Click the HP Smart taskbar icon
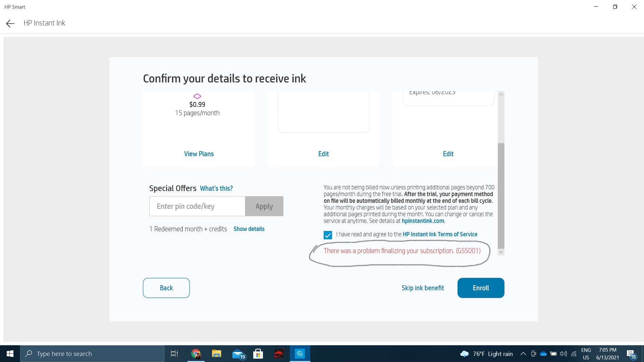 [x=300, y=354]
